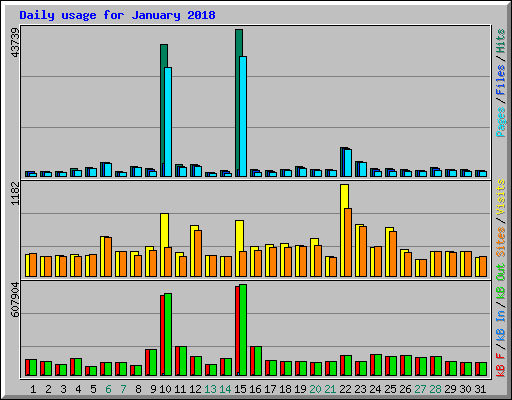Click day label '11' on the x-axis

[180, 389]
